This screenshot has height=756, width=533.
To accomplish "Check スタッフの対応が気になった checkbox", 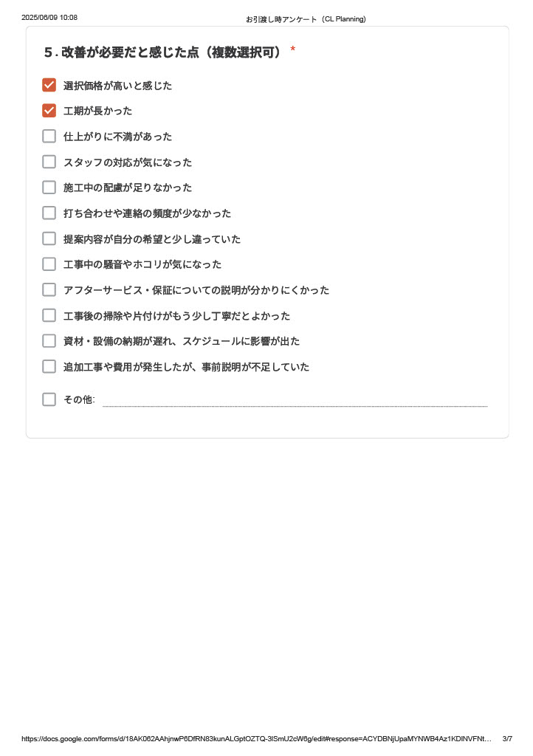I will point(49,162).
